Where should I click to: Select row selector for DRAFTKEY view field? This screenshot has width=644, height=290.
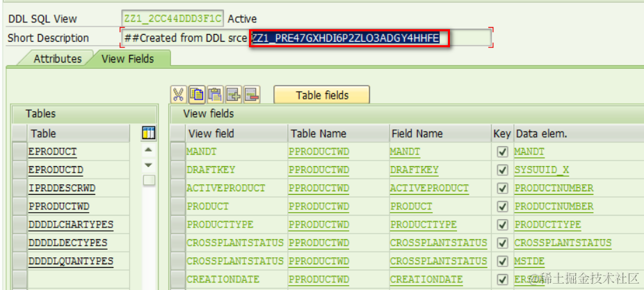pos(178,170)
